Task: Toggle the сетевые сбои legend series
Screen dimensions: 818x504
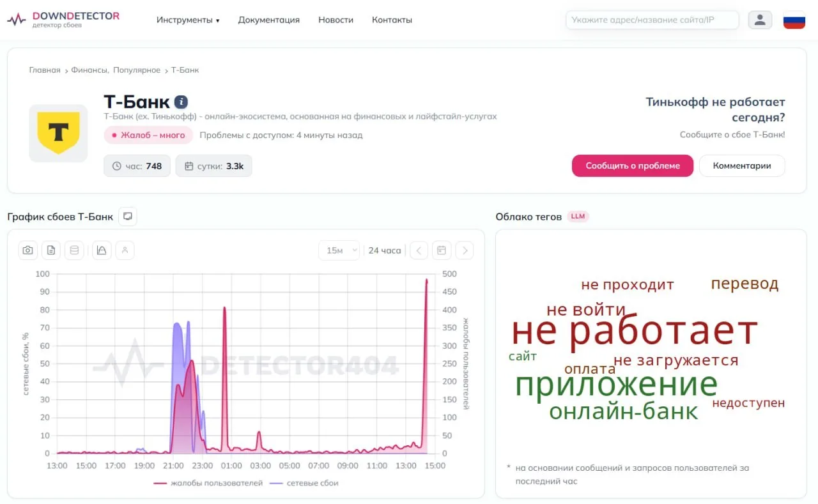Action: (304, 483)
